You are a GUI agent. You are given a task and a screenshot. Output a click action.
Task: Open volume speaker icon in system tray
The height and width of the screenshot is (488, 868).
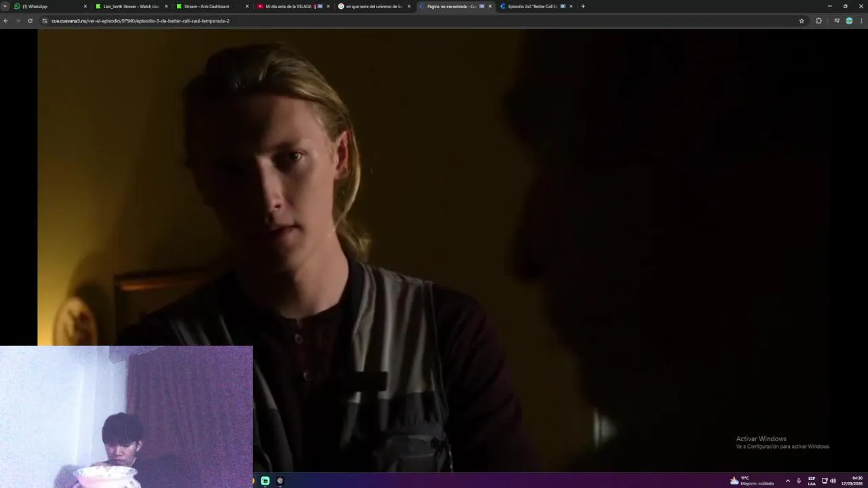(833, 481)
